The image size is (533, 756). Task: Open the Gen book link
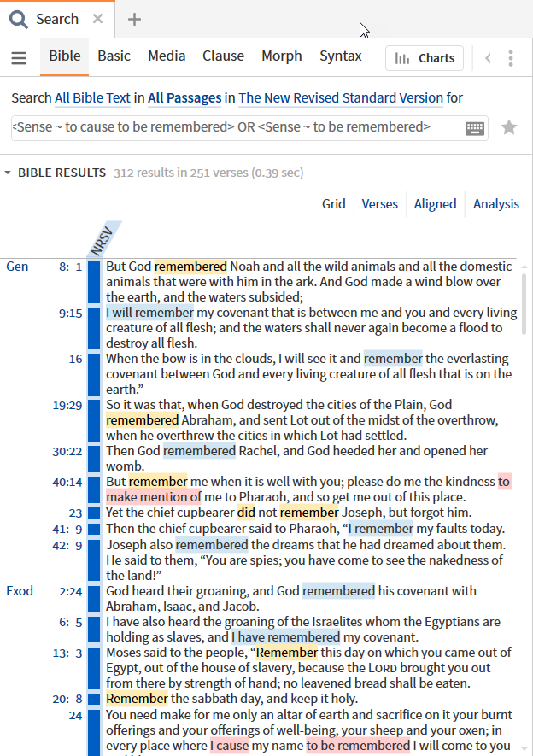pos(17,267)
